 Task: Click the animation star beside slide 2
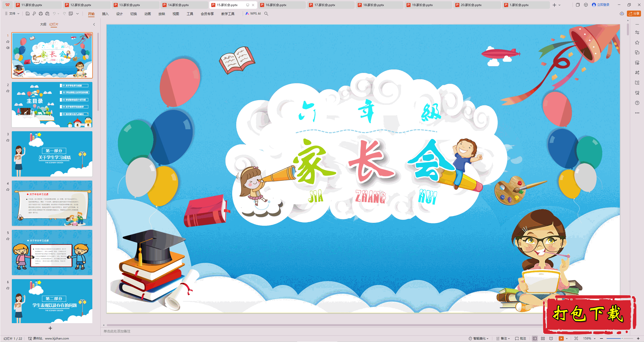(x=8, y=91)
